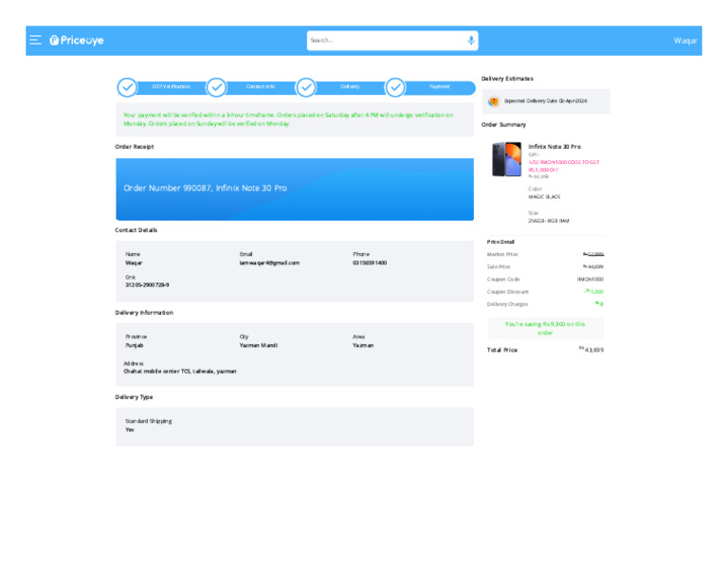Viewport: 728px width, 563px height.
Task: Click the Delivery step checkmark circle
Action: tap(306, 87)
